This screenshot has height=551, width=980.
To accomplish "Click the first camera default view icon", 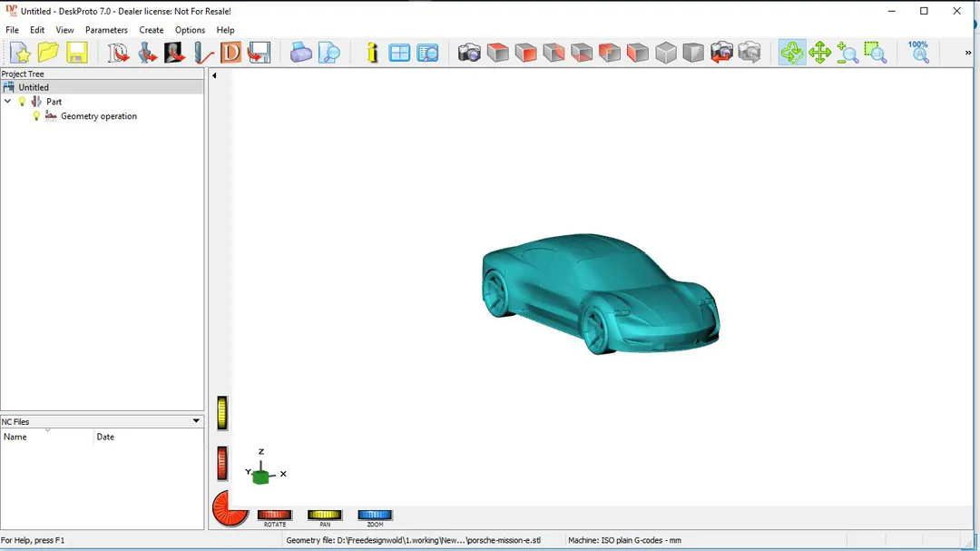I will point(469,53).
